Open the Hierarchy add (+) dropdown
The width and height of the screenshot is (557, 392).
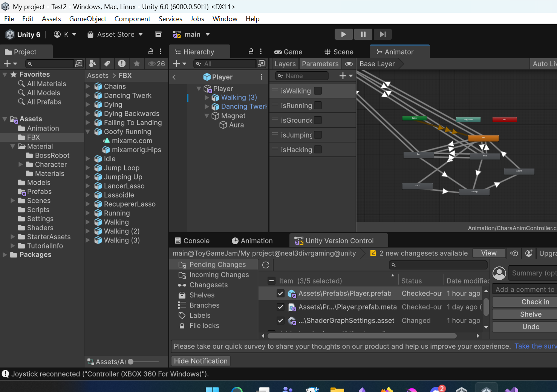pyautogui.click(x=179, y=64)
